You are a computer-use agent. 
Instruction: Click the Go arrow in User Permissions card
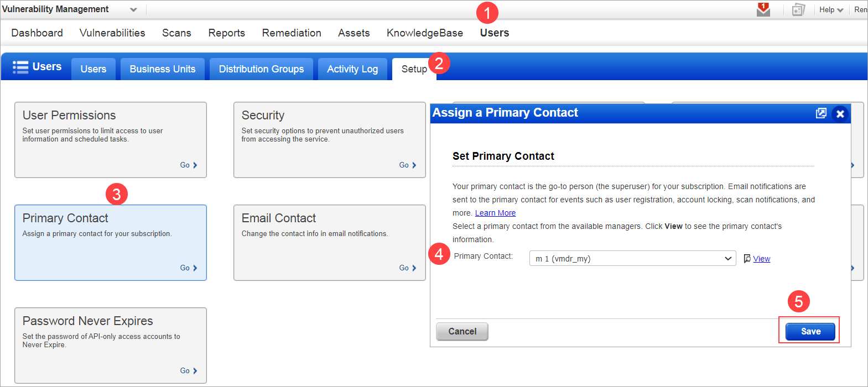coord(195,165)
